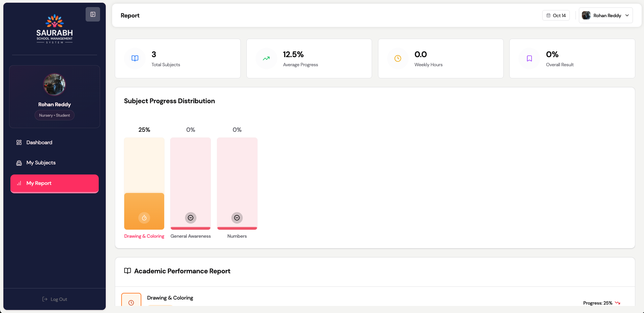Collapse the sidebar panel toggle
The image size is (644, 313).
(x=93, y=14)
